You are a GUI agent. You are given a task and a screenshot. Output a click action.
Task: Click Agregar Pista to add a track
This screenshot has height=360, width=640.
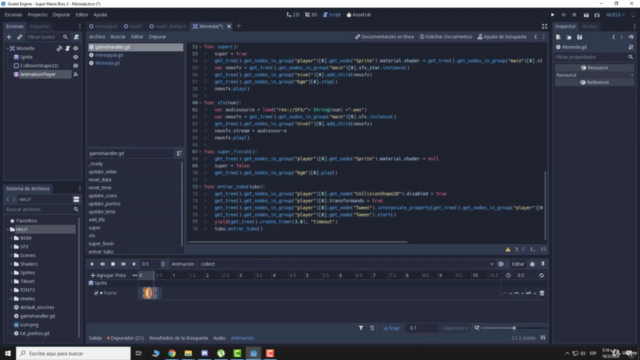click(108, 276)
